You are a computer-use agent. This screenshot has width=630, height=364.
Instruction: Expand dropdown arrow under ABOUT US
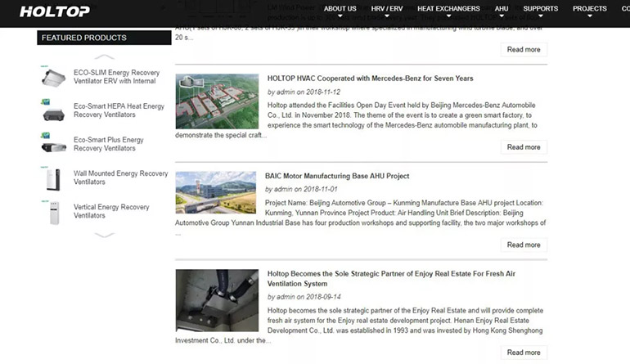click(x=340, y=16)
